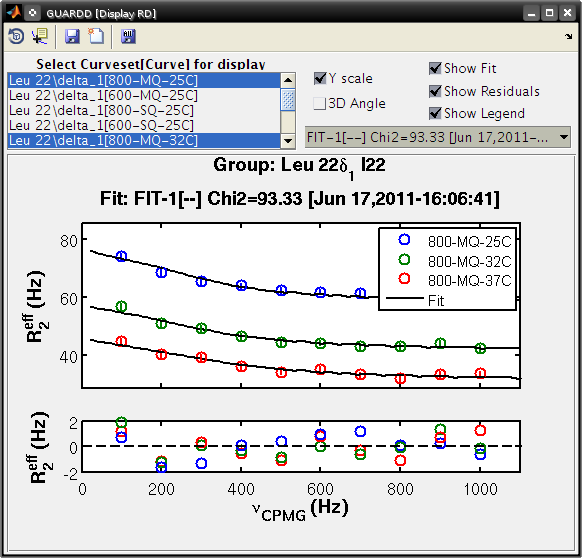Select Leu 22\delta_1[800-MQ-32C] curve

click(144, 141)
